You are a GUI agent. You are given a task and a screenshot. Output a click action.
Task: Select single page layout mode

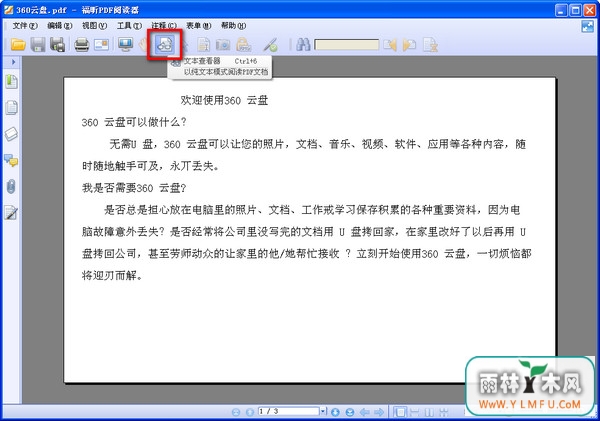click(400, 412)
